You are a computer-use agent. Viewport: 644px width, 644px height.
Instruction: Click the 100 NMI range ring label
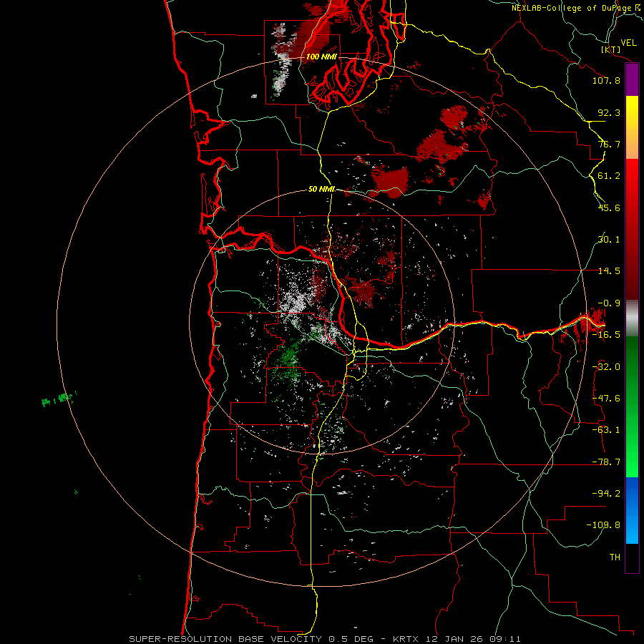click(321, 57)
